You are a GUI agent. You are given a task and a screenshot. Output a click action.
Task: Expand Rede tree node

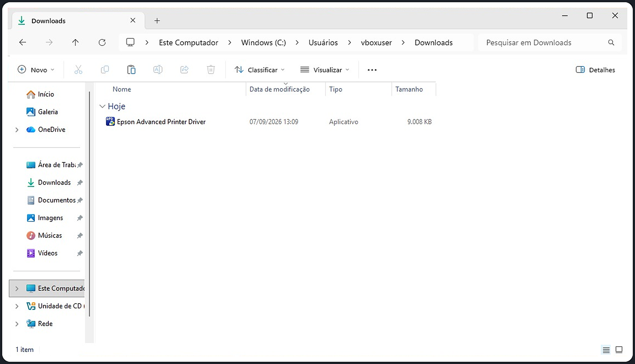[x=17, y=324]
